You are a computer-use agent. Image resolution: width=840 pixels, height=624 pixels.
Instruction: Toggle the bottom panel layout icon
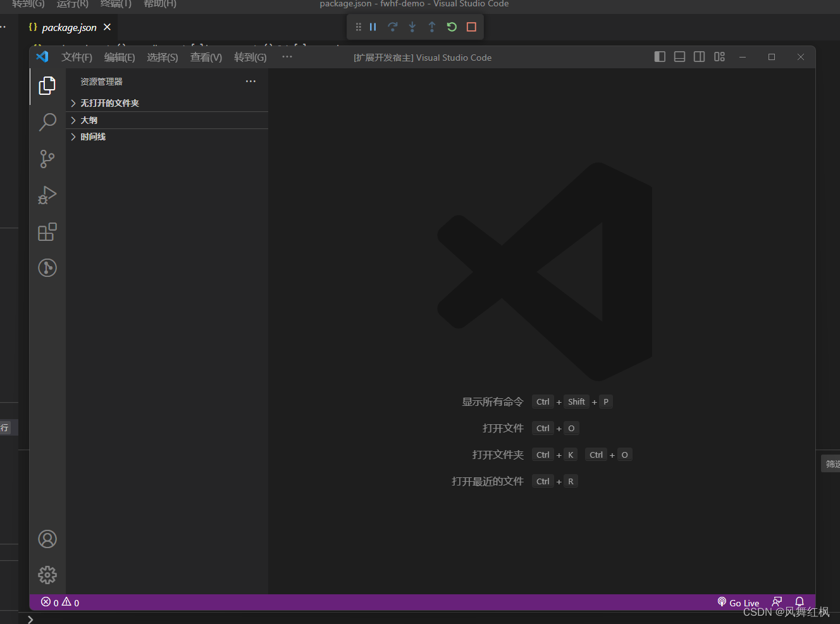pyautogui.click(x=679, y=57)
